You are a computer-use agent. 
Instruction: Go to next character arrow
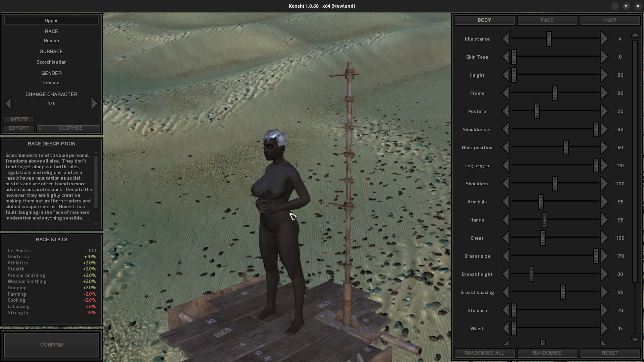pyautogui.click(x=94, y=104)
